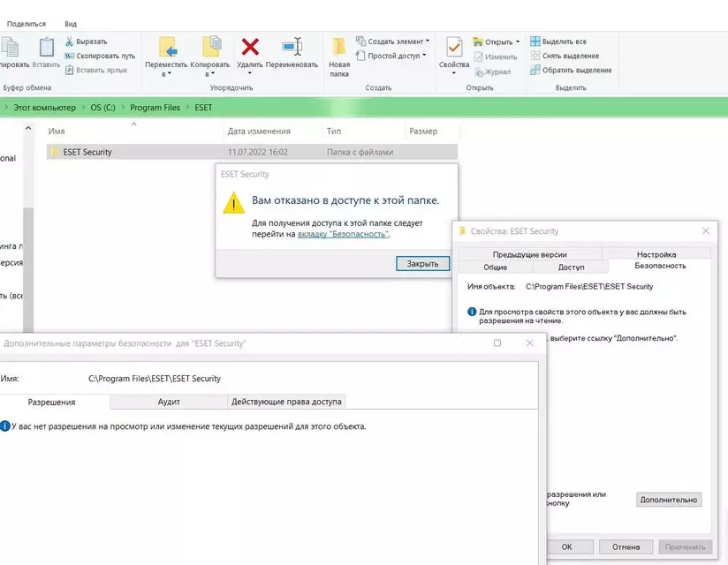Click the navigation pane scroll-up arrow
The width and height of the screenshot is (728, 565).
tap(28, 128)
